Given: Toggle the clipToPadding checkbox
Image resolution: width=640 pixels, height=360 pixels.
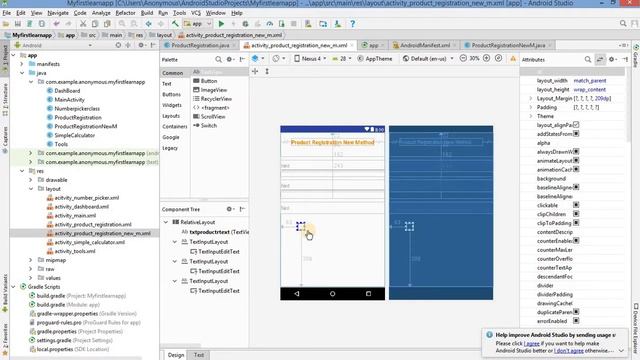Looking at the screenshot, I should pos(576,223).
